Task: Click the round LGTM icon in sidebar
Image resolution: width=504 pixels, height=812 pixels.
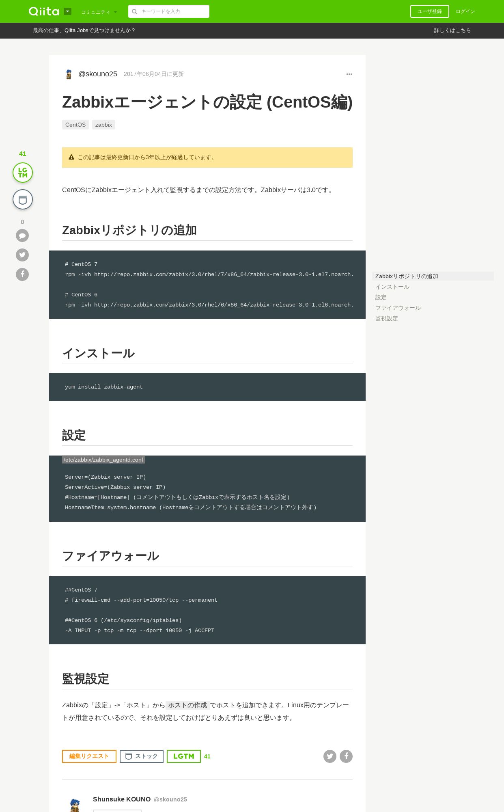Action: pyautogui.click(x=23, y=173)
